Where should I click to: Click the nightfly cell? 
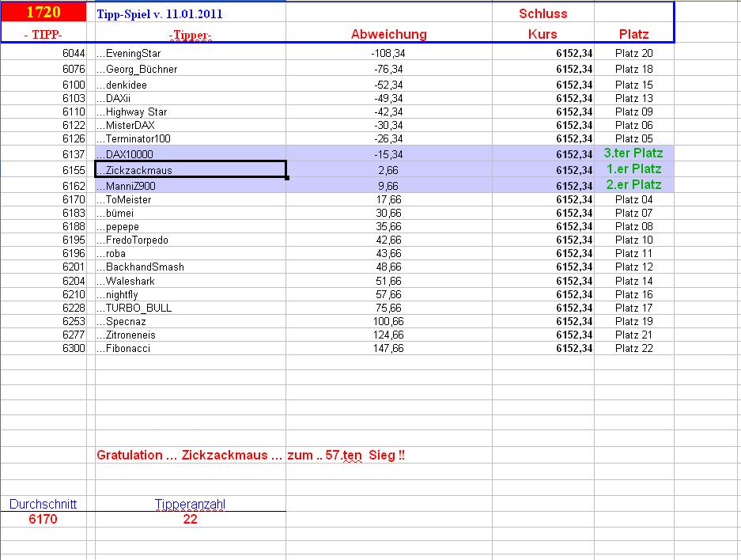[x=191, y=294]
